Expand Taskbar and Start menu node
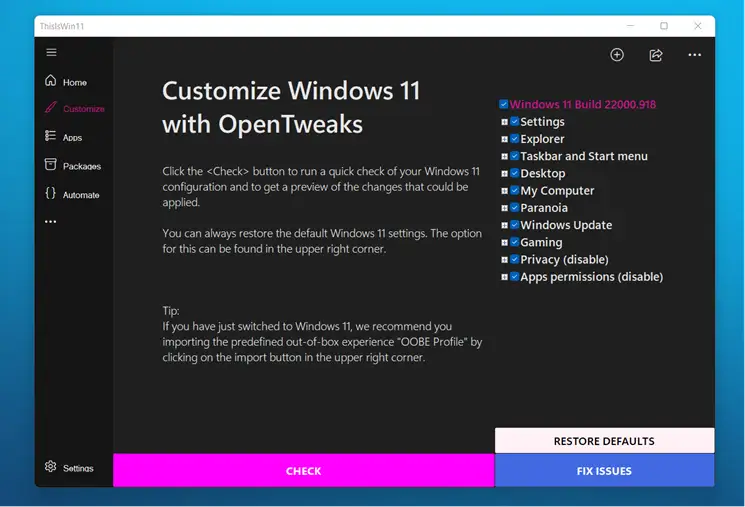Viewport: 745px width, 507px height. coord(504,156)
